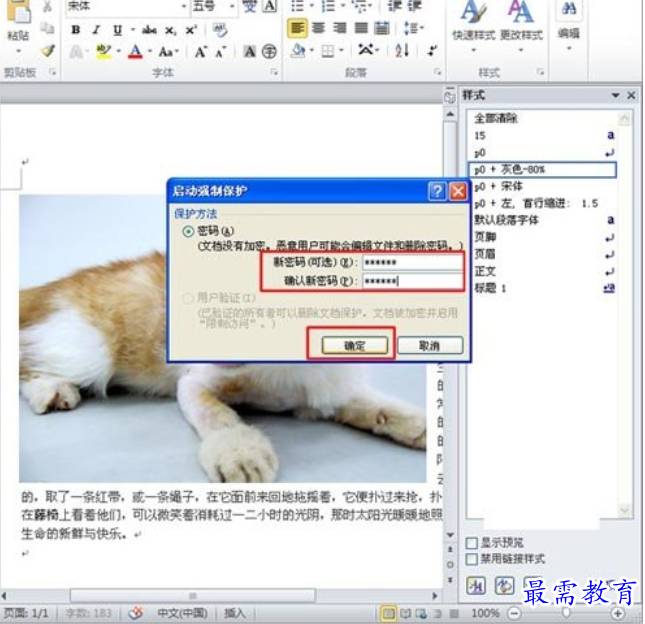The image size is (645, 624).
Task: Select the 正文 style
Action: (x=542, y=271)
